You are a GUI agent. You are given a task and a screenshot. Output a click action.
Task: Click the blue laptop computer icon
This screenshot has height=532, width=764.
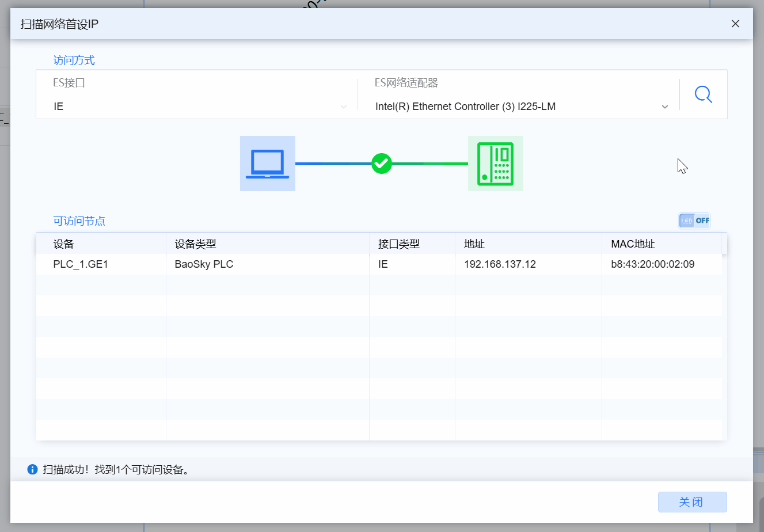267,164
